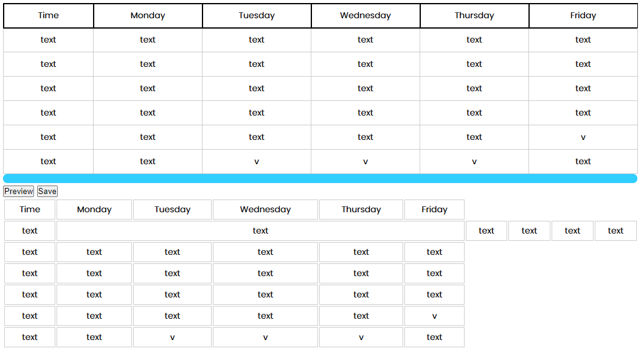Select the Monday header in the bottom table
Image resolution: width=644 pixels, height=354 pixels.
tap(94, 209)
